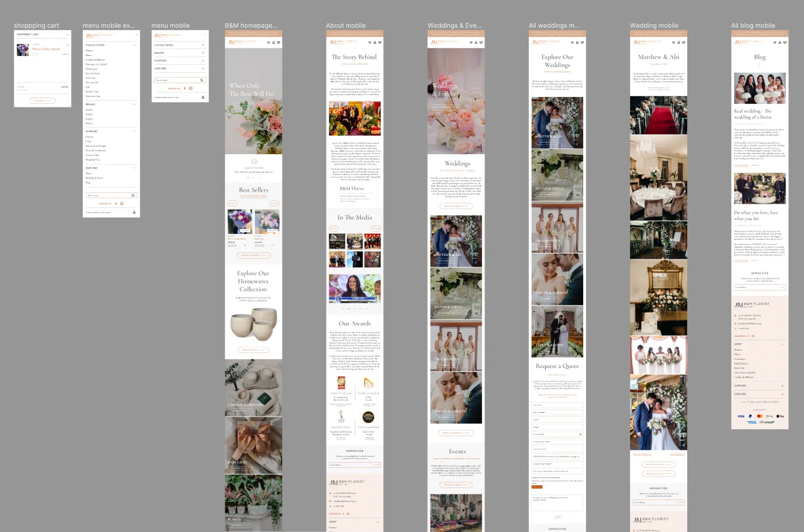This screenshot has height=532, width=804.
Task: Click account icon in Weddings & Events header
Action: [x=476, y=42]
